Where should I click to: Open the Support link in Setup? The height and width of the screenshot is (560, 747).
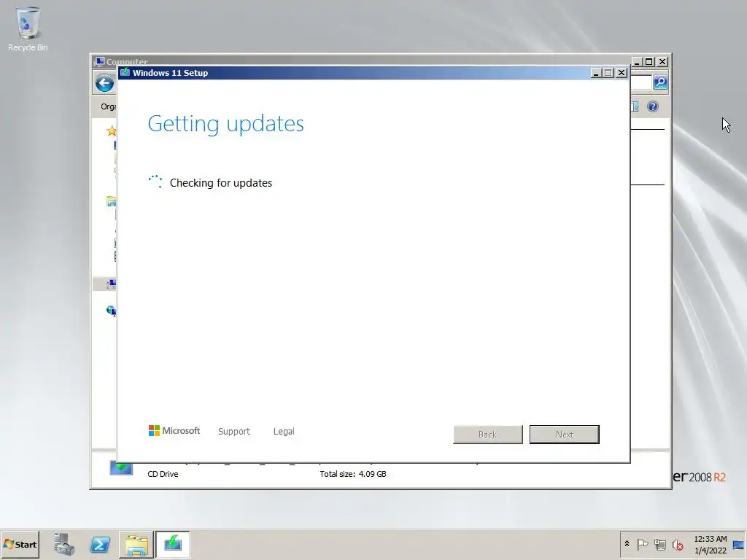coord(234,432)
